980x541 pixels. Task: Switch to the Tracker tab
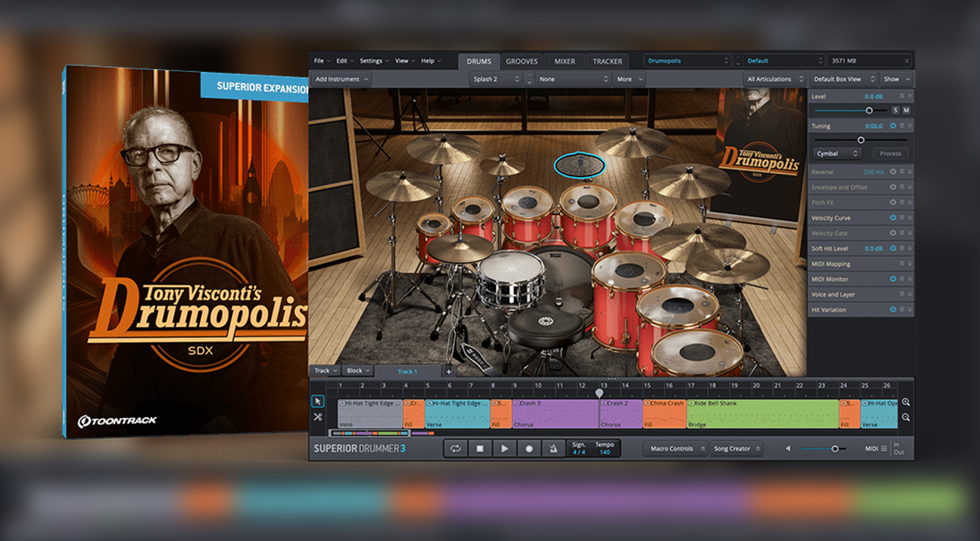608,62
